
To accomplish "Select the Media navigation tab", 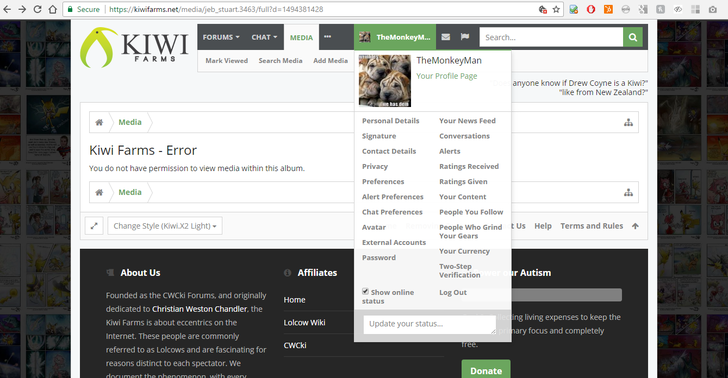I will [301, 38].
